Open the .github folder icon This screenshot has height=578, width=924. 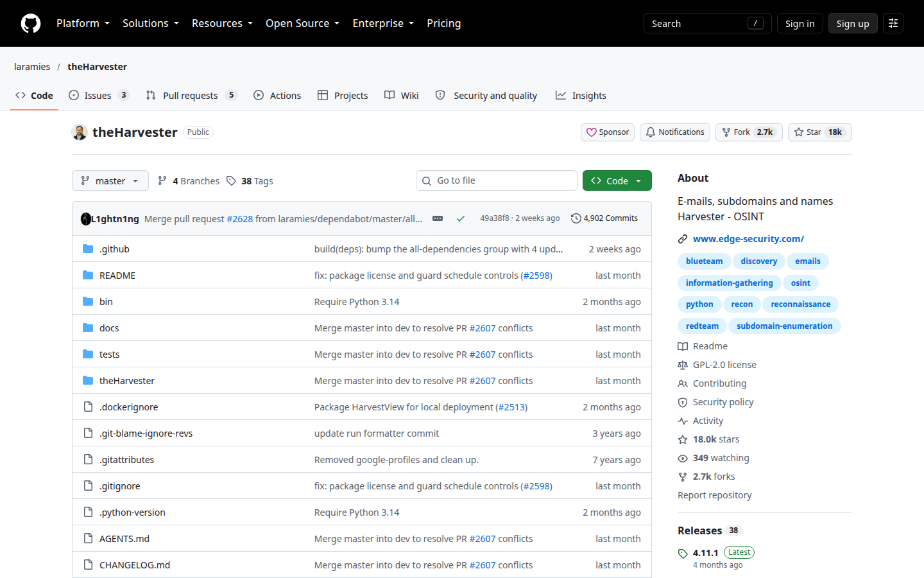pyautogui.click(x=88, y=249)
